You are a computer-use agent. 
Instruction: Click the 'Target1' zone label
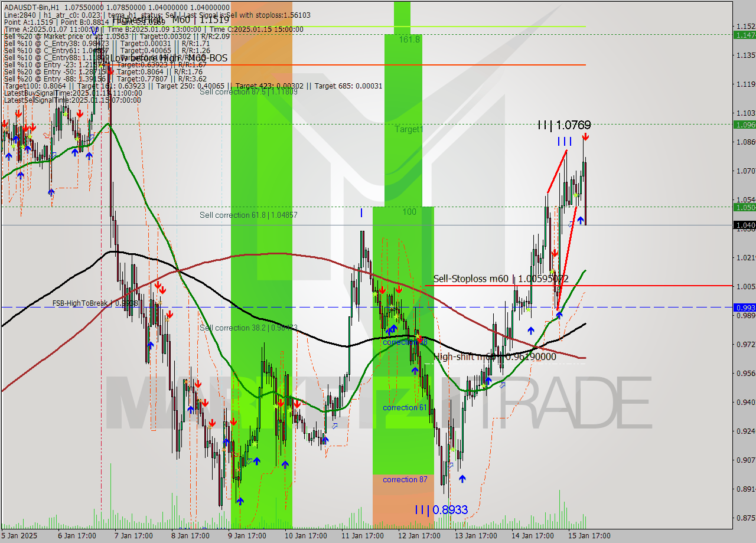(x=409, y=129)
